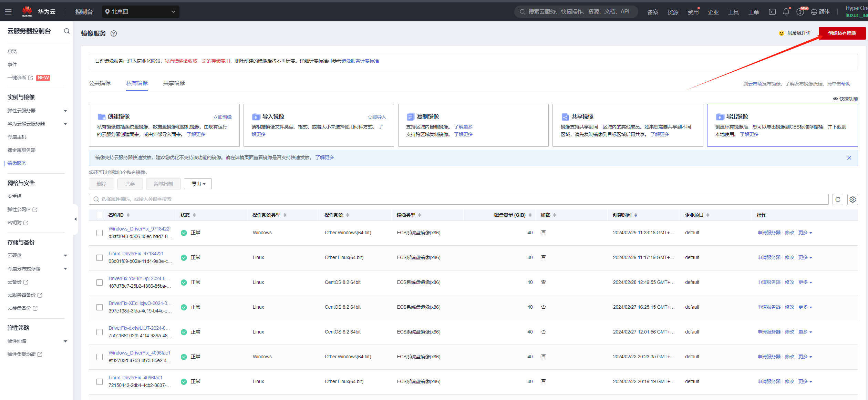Click 立即创建 link in 创建镜像 card

tap(222, 117)
